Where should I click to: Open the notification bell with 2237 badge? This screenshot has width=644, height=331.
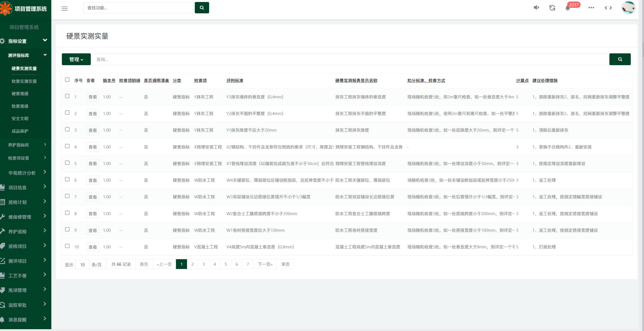point(568,8)
